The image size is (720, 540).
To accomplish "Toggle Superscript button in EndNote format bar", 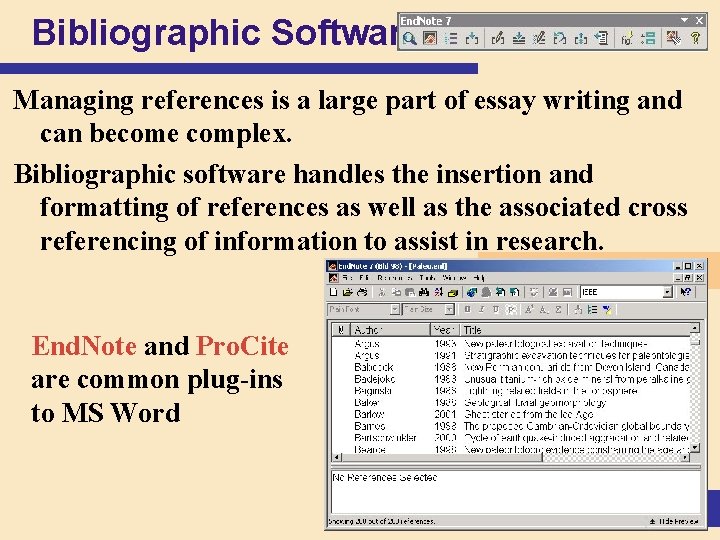I will pyautogui.click(x=529, y=309).
